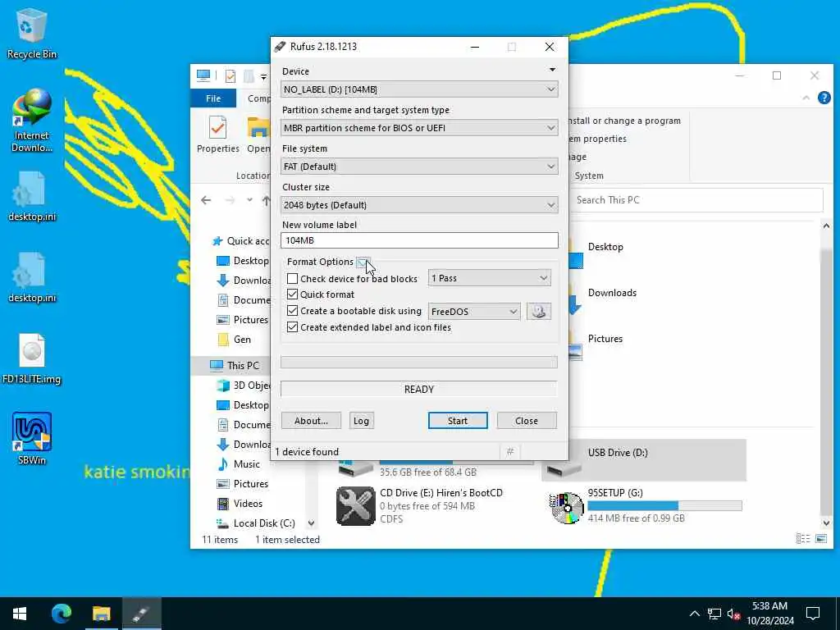Open the recent locations dropdown arrow in Explorer
The width and height of the screenshot is (840, 630).
(249, 200)
